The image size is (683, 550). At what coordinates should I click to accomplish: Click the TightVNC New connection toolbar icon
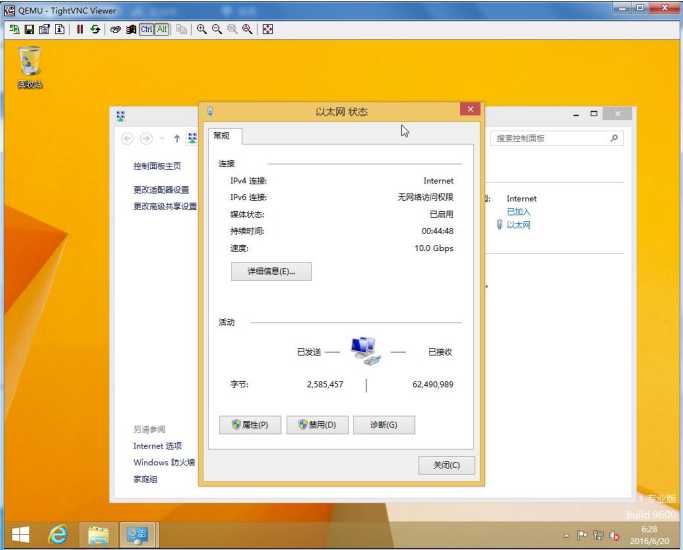click(14, 29)
